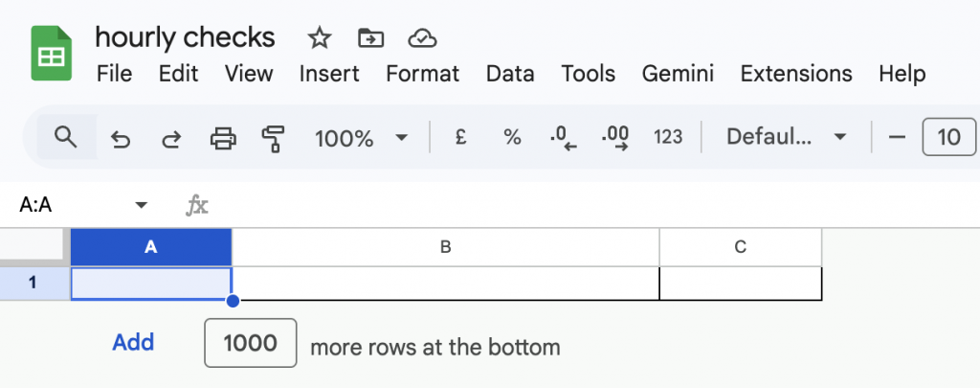Activate the paint format tool
980x388 pixels.
pos(274,138)
